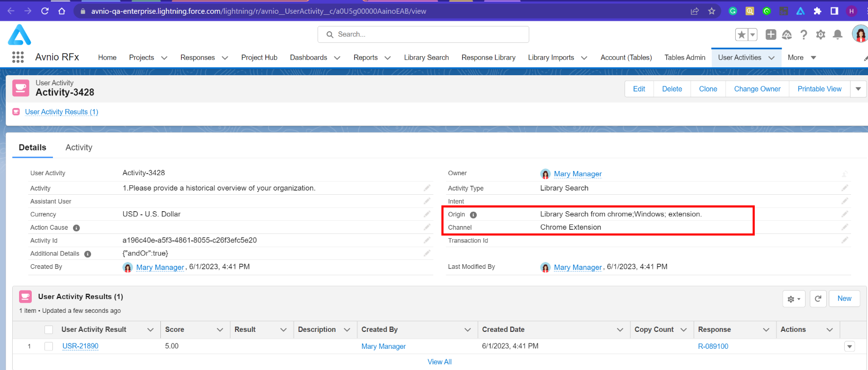Image resolution: width=868 pixels, height=370 pixels.
Task: Select all rows header checkbox
Action: (49, 330)
